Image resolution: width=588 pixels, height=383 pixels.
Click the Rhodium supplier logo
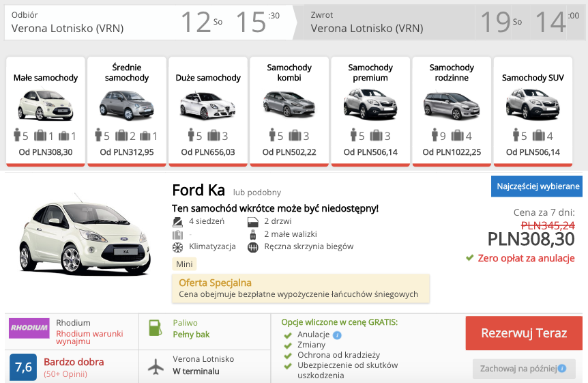click(29, 328)
